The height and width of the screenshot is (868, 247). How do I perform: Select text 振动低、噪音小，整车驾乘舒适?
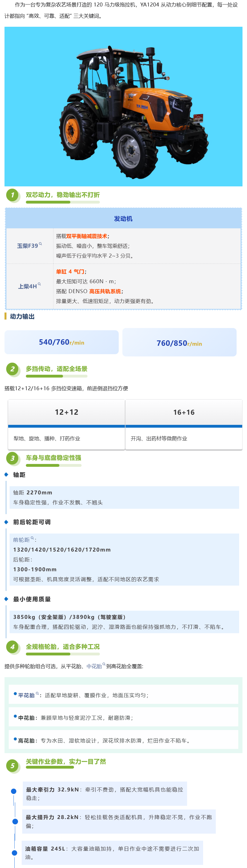(x=93, y=246)
